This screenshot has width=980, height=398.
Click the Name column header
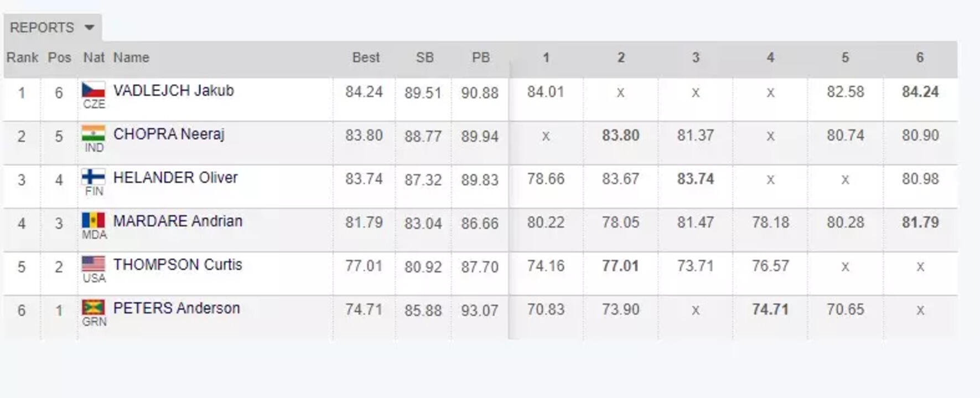[131, 57]
